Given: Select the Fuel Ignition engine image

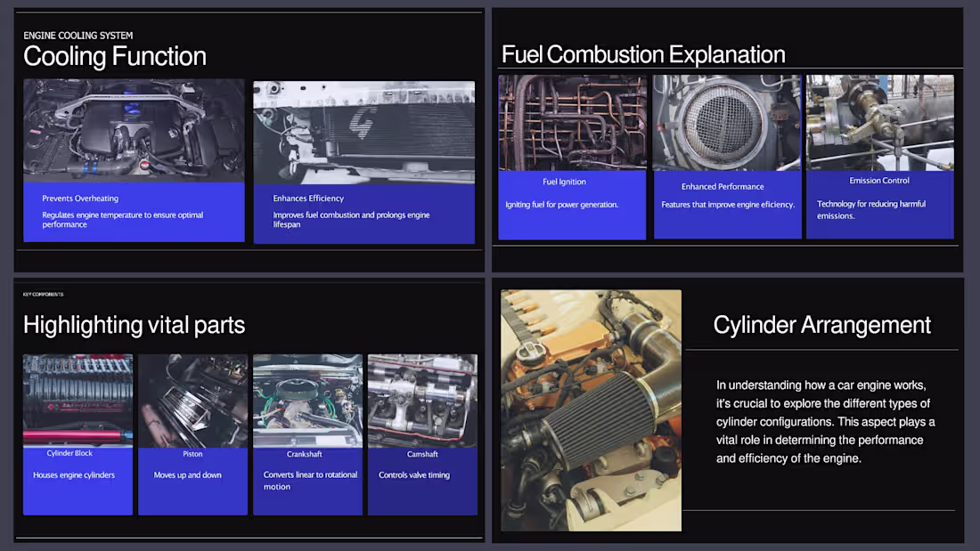Looking at the screenshot, I should click(571, 122).
